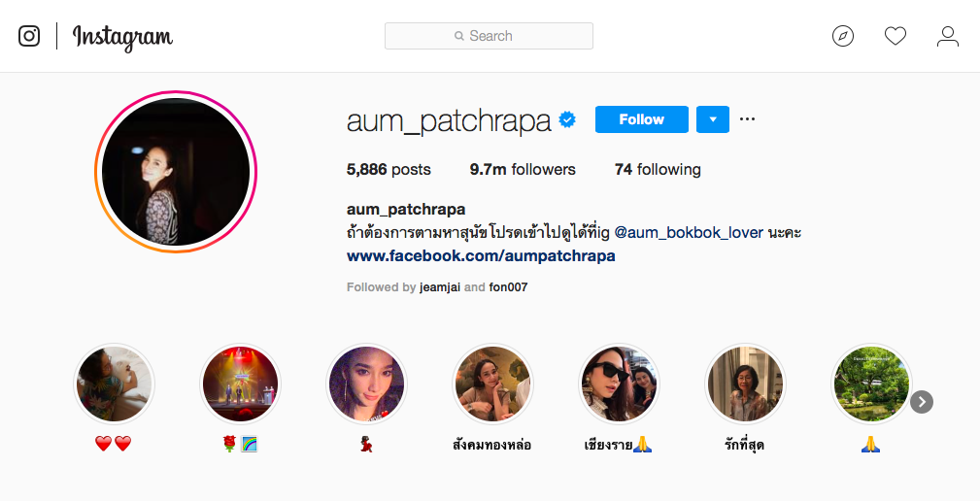The width and height of the screenshot is (980, 501).
Task: Follow aum_patchrapa with the Follow button
Action: pos(641,119)
